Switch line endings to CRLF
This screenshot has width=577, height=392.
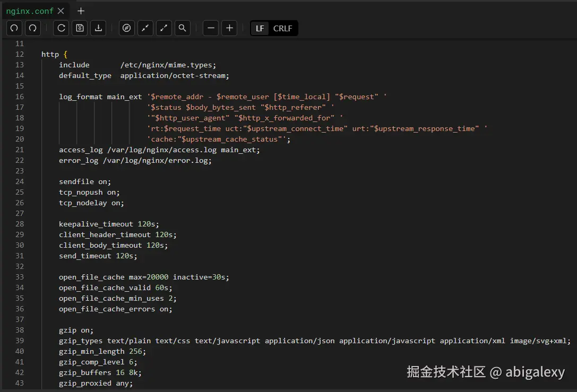pyautogui.click(x=282, y=29)
